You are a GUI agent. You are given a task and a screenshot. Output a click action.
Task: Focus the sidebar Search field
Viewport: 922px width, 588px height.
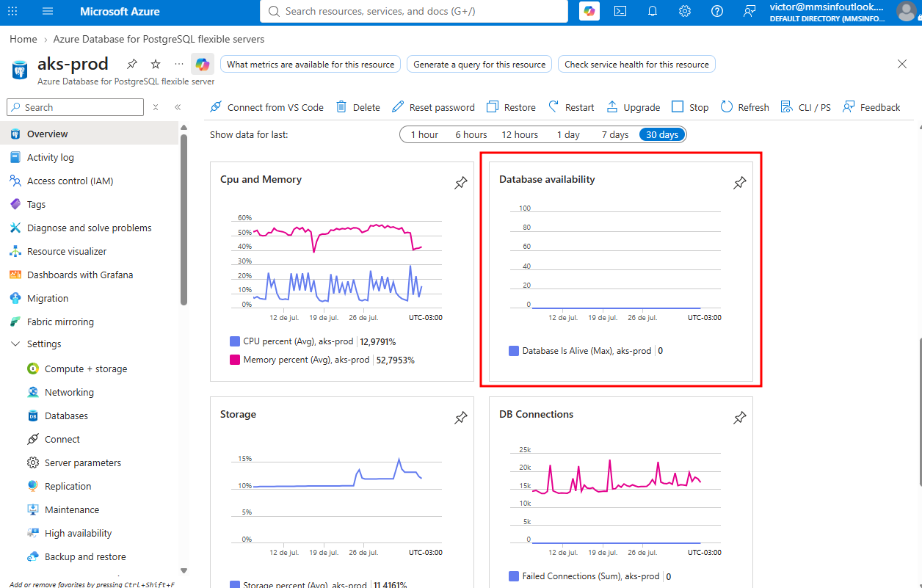coord(76,107)
